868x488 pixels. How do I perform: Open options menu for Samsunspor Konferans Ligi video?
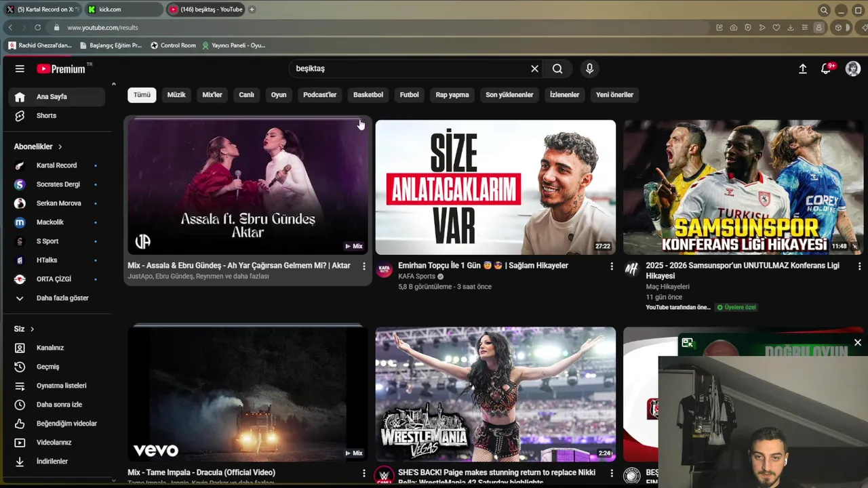(x=860, y=266)
